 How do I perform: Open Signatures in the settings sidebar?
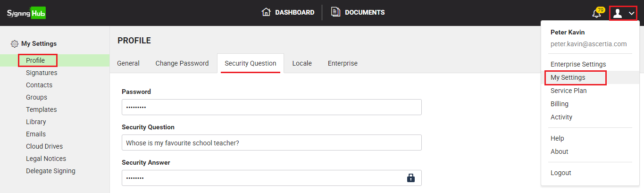42,73
